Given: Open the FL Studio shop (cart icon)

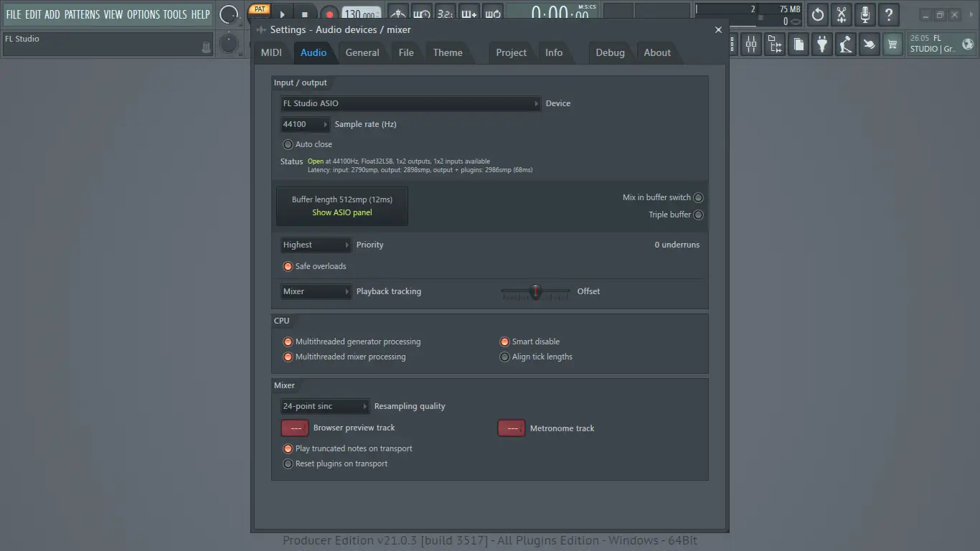Looking at the screenshot, I should [x=892, y=44].
